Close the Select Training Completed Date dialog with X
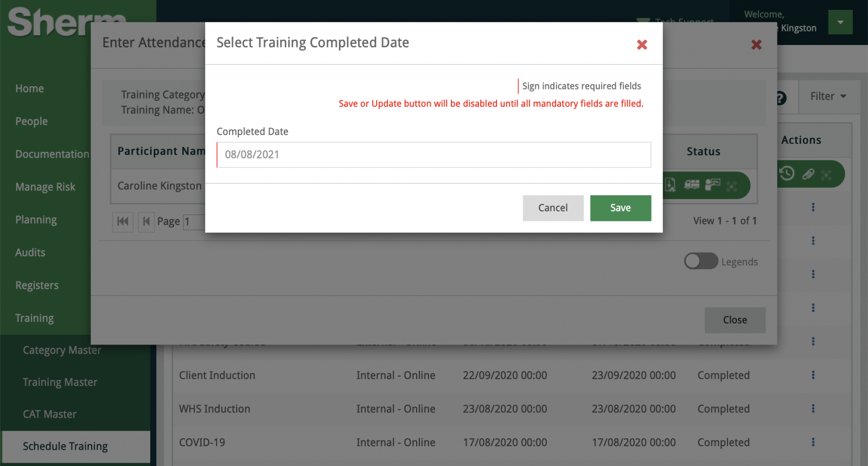This screenshot has height=466, width=868. click(642, 45)
